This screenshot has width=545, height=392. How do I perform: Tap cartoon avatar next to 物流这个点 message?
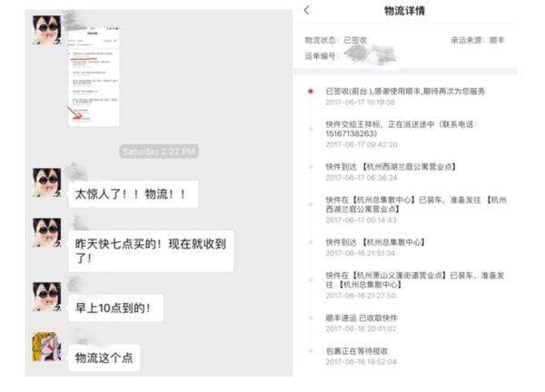[47, 348]
